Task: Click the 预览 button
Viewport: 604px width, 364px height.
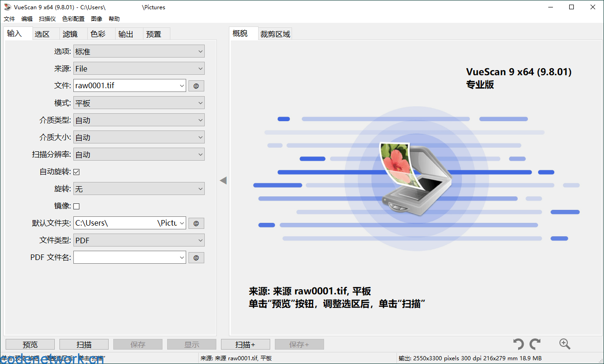Action: click(30, 344)
